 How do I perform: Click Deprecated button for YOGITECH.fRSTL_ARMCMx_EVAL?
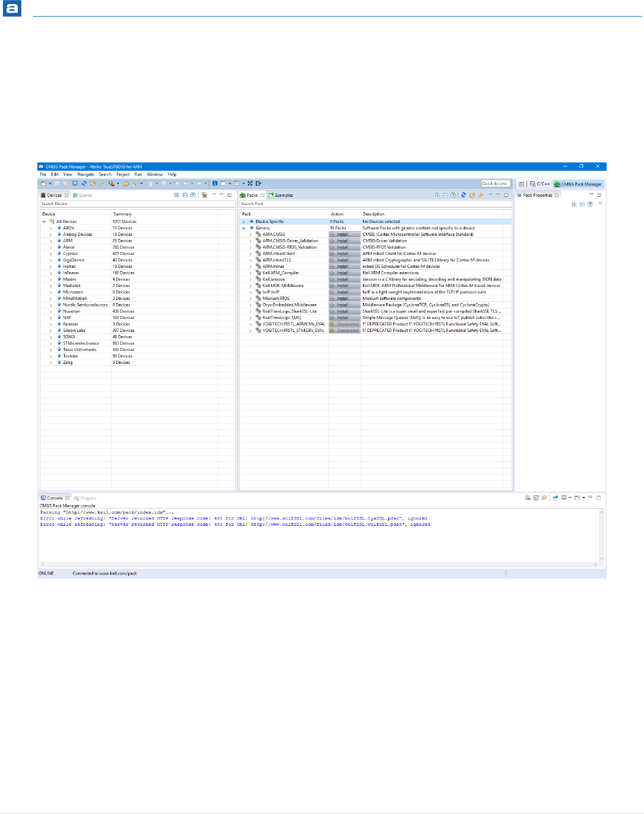click(x=345, y=324)
